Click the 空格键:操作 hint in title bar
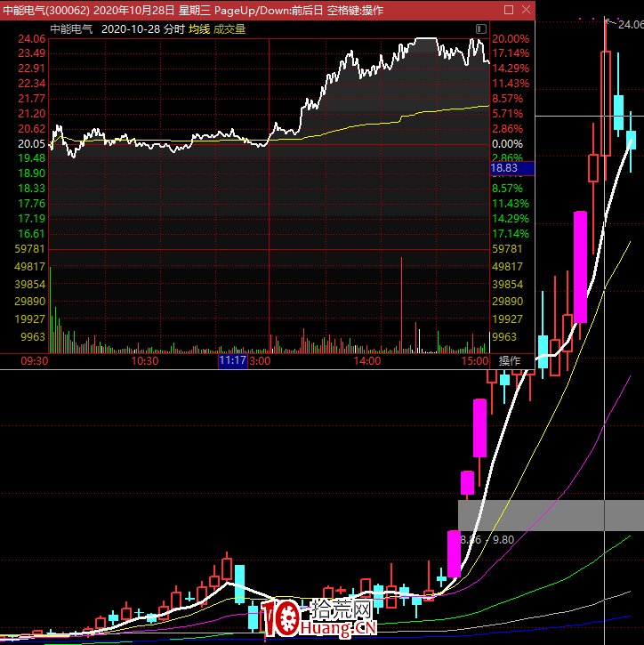The image size is (644, 645). point(355,10)
